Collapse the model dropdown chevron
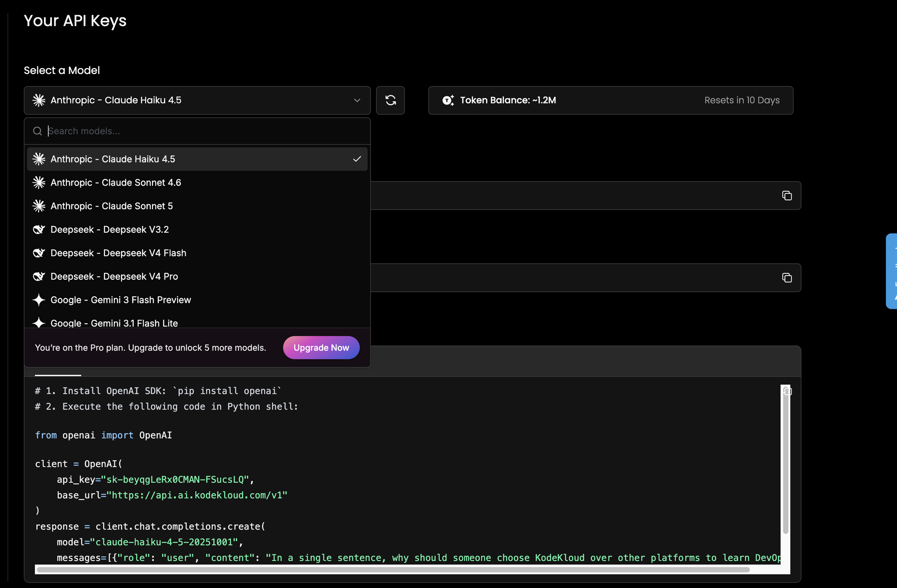Image resolution: width=897 pixels, height=588 pixels. click(x=357, y=100)
